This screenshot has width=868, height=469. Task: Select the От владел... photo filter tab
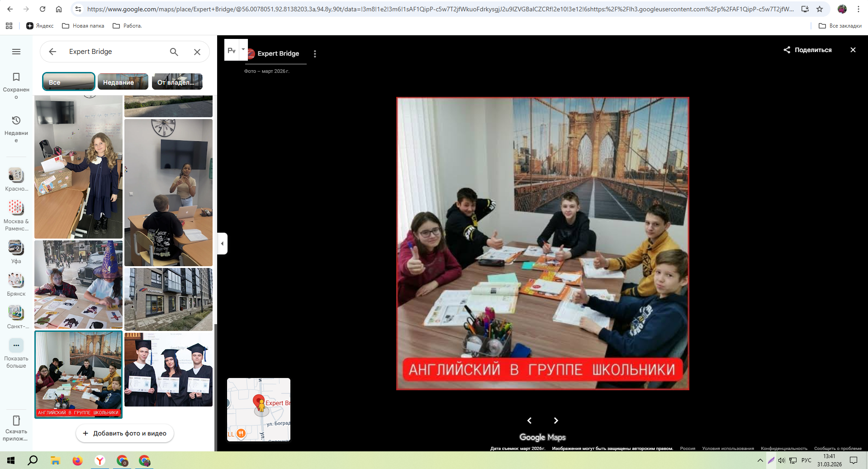177,82
